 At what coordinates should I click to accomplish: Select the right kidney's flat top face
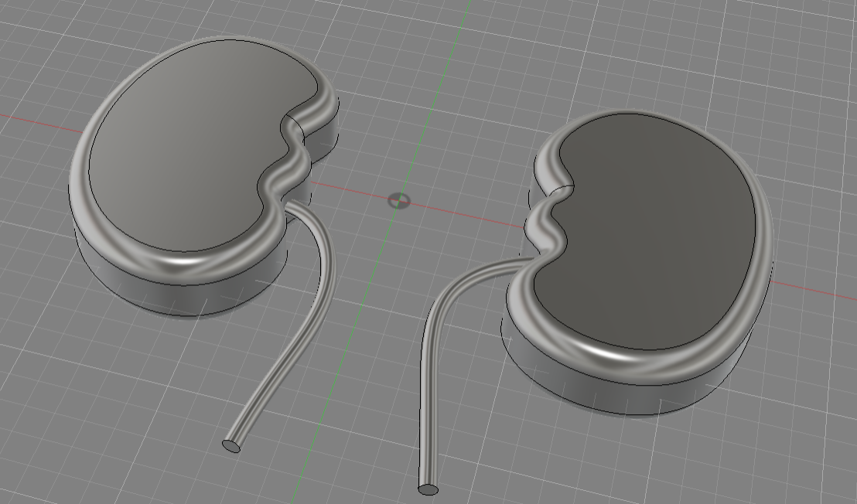[657, 232]
